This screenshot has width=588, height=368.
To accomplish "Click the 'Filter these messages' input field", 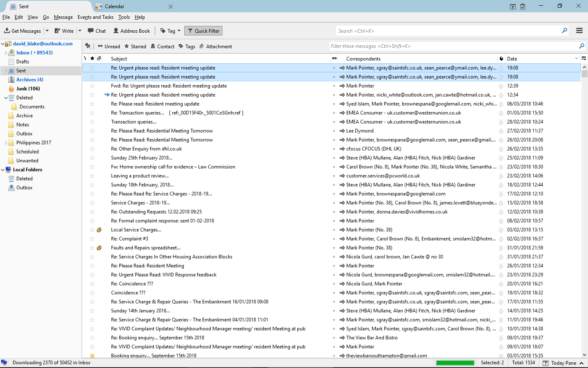I will click(x=453, y=46).
